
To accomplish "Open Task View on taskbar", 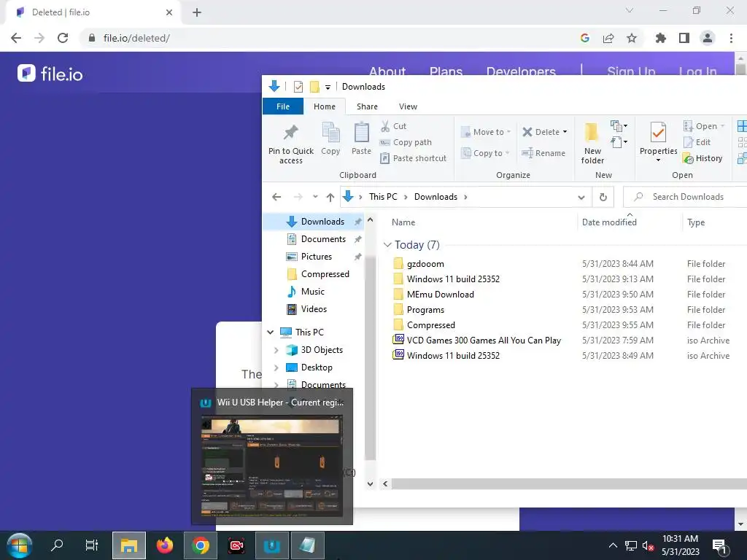I will pos(91,545).
